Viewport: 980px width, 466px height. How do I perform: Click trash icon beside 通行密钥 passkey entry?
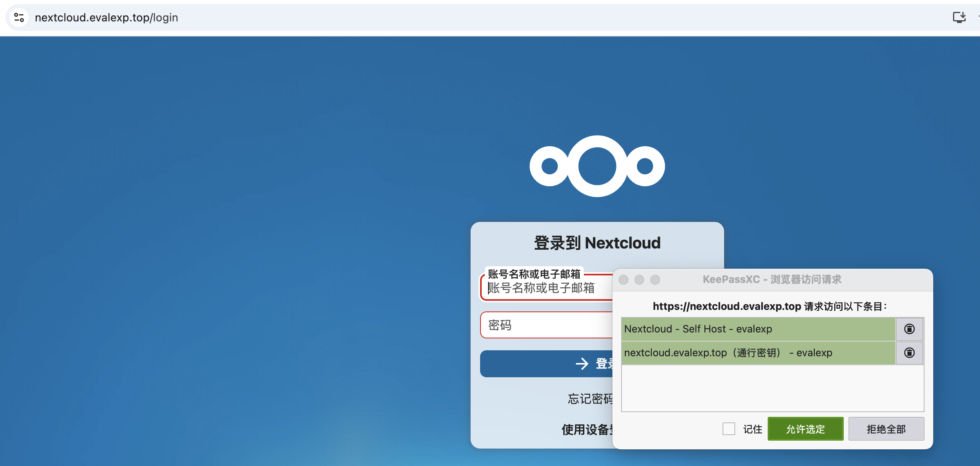pos(909,353)
